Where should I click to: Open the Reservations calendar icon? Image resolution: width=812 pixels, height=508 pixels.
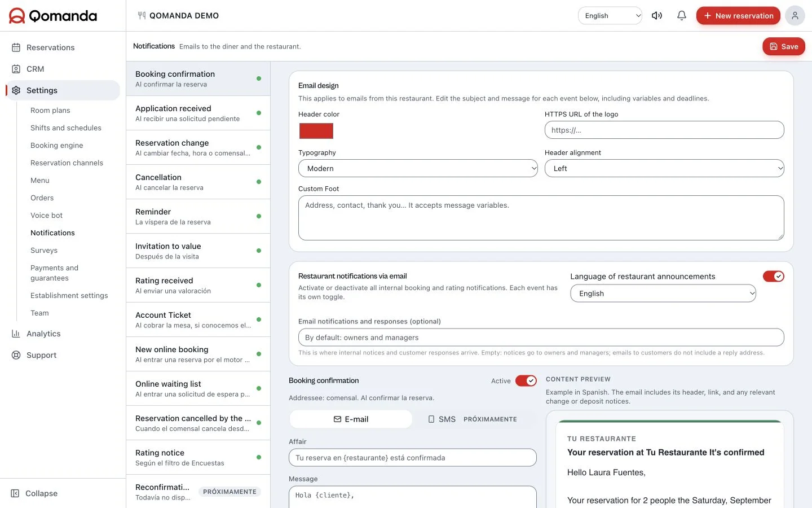tap(16, 47)
